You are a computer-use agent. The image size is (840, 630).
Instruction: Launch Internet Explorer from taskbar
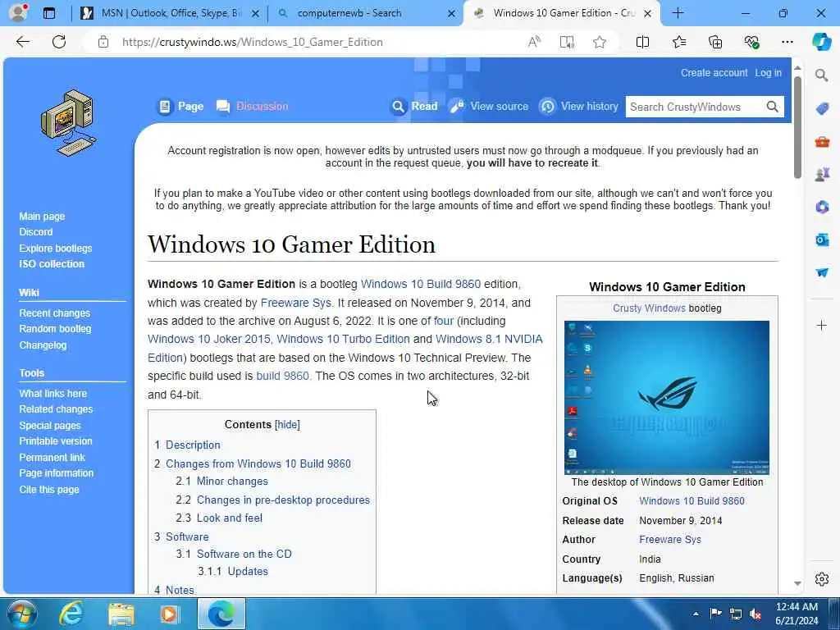71,614
